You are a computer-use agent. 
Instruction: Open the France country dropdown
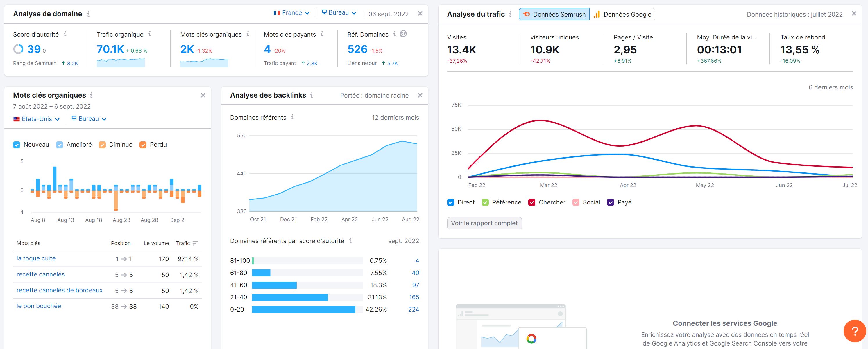(291, 13)
